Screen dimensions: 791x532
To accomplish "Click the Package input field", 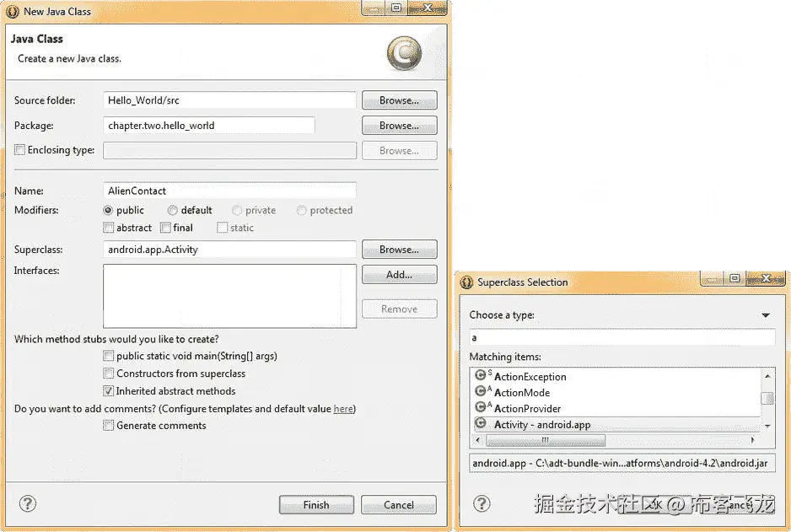I will tap(209, 125).
